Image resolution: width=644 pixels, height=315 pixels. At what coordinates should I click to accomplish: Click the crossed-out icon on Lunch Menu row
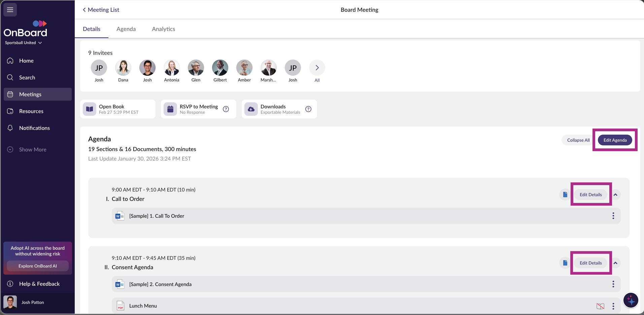tap(600, 306)
